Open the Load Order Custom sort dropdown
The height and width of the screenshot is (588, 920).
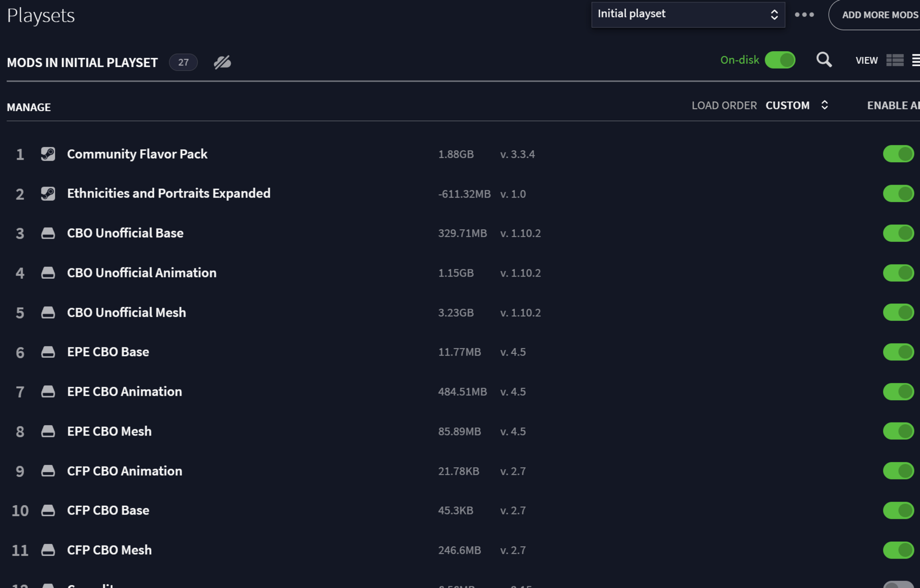[x=797, y=105]
